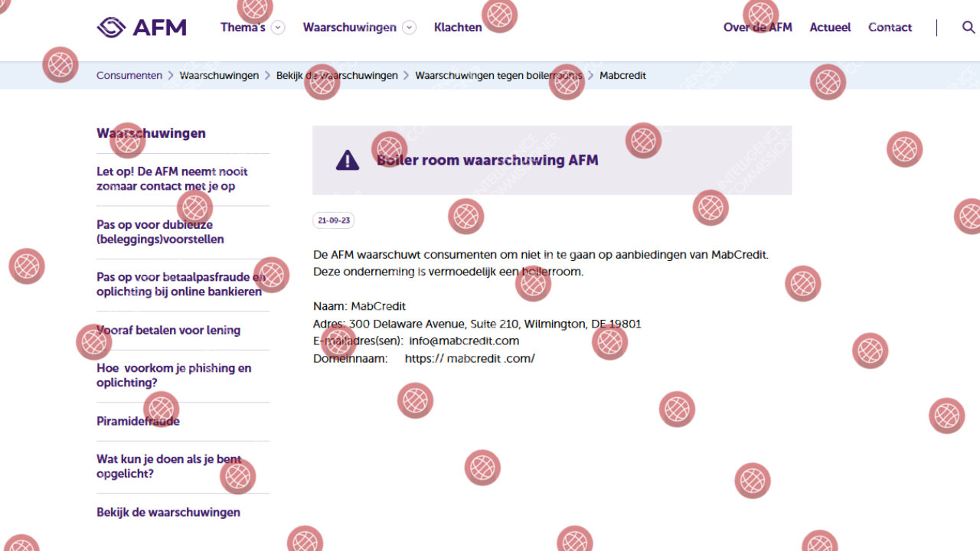The image size is (980, 551).
Task: Expand the Waarschuwingen menu chevron
Action: (410, 28)
